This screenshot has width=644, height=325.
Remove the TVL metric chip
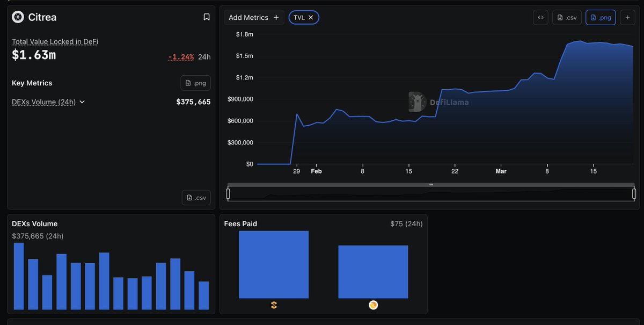click(x=311, y=17)
